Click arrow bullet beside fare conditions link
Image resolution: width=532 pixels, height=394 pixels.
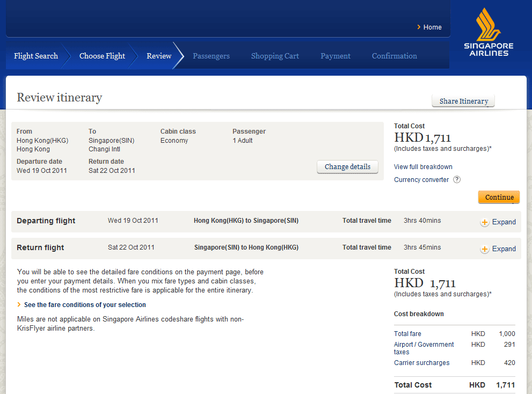19,305
